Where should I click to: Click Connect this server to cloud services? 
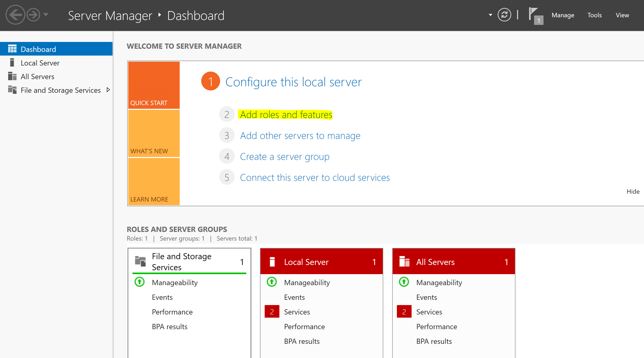coord(315,178)
